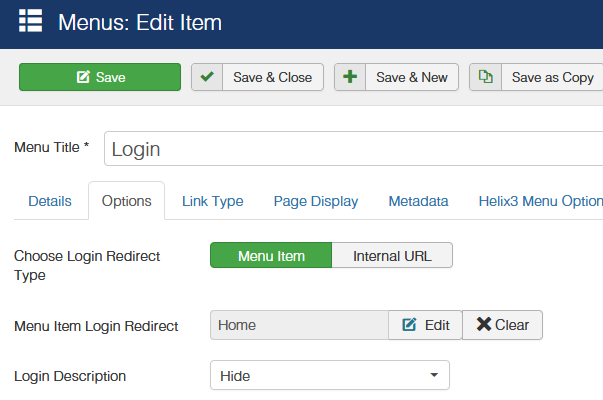Open the Login Description dropdown
The image size is (603, 400).
[329, 376]
